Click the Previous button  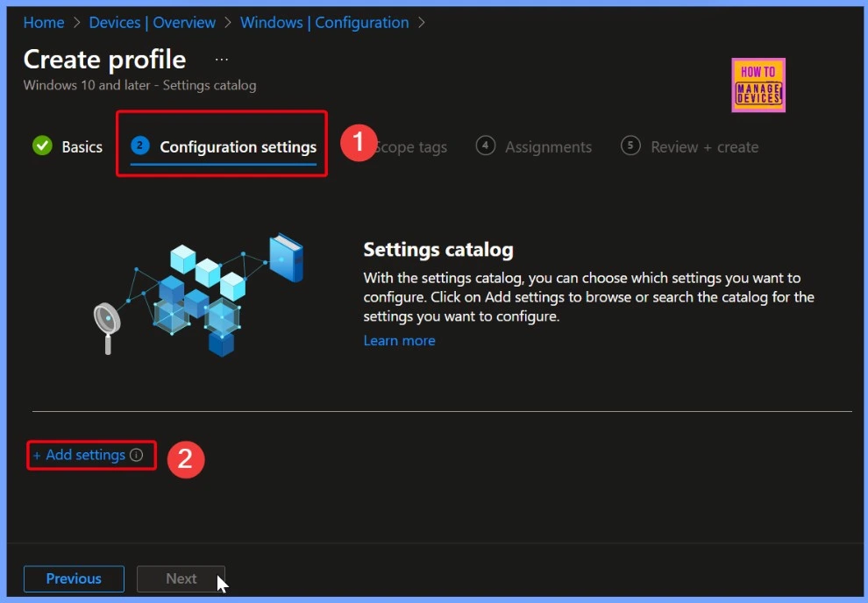coord(74,578)
